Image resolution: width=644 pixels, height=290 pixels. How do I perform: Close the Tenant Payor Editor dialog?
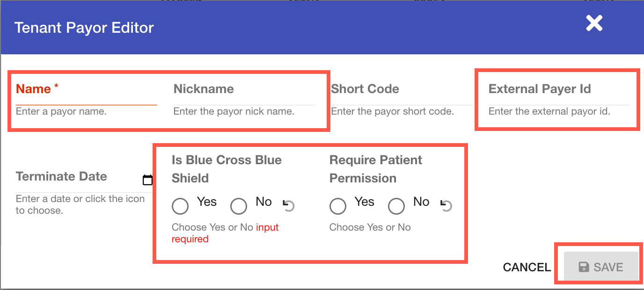[594, 23]
